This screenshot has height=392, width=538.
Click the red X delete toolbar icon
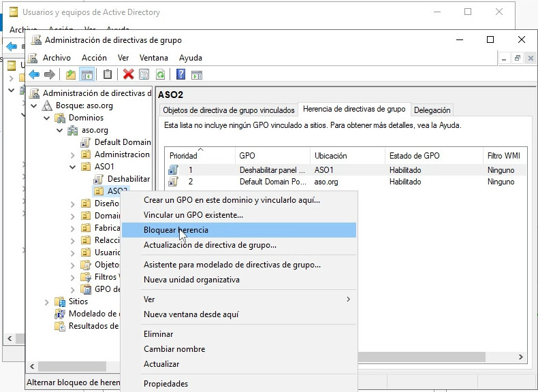point(128,75)
